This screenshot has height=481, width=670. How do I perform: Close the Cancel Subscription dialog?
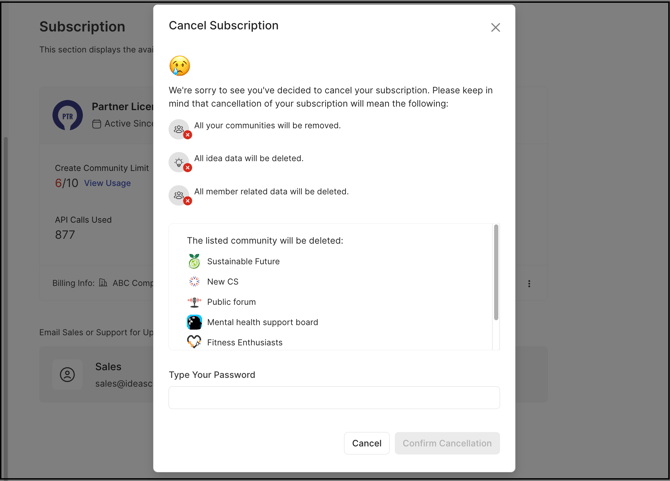495,27
